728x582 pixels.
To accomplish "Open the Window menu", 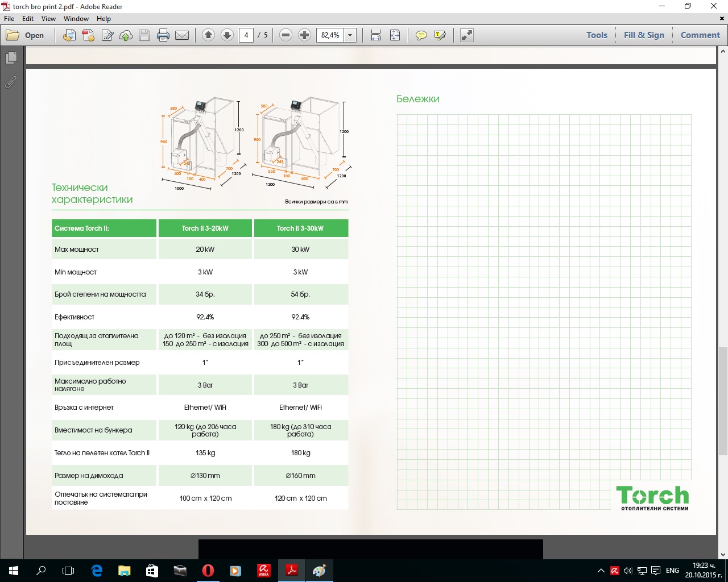I will [x=76, y=19].
